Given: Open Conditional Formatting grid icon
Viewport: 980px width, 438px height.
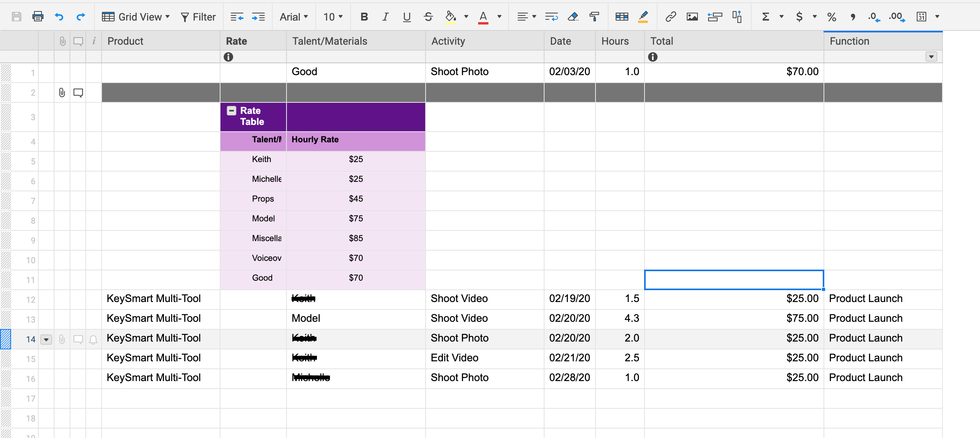Looking at the screenshot, I should pyautogui.click(x=622, y=17).
